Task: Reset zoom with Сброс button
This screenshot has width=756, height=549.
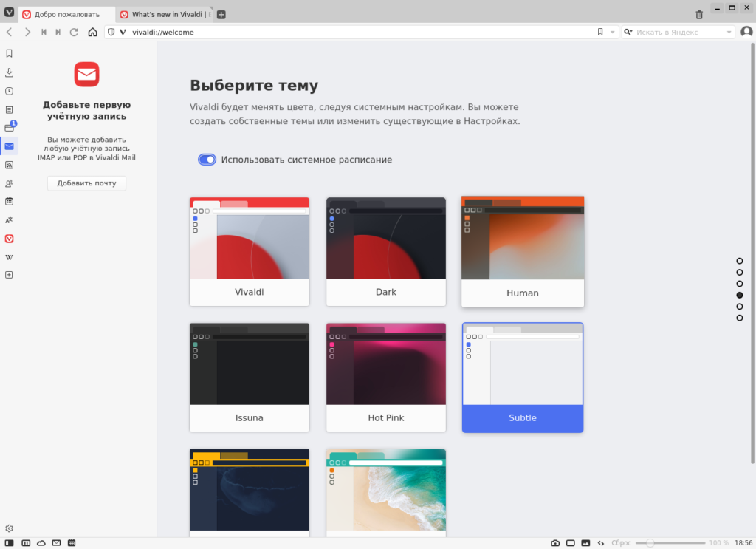Action: (621, 543)
